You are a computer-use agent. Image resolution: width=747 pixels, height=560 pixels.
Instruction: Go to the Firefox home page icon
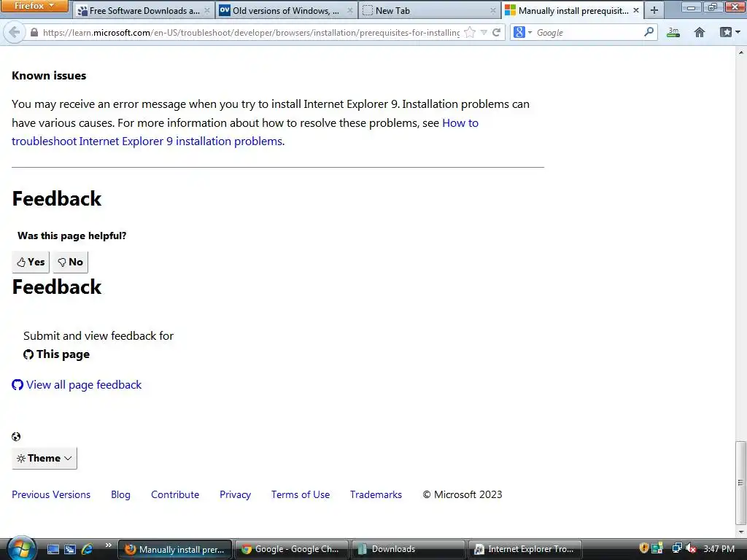coord(700,32)
